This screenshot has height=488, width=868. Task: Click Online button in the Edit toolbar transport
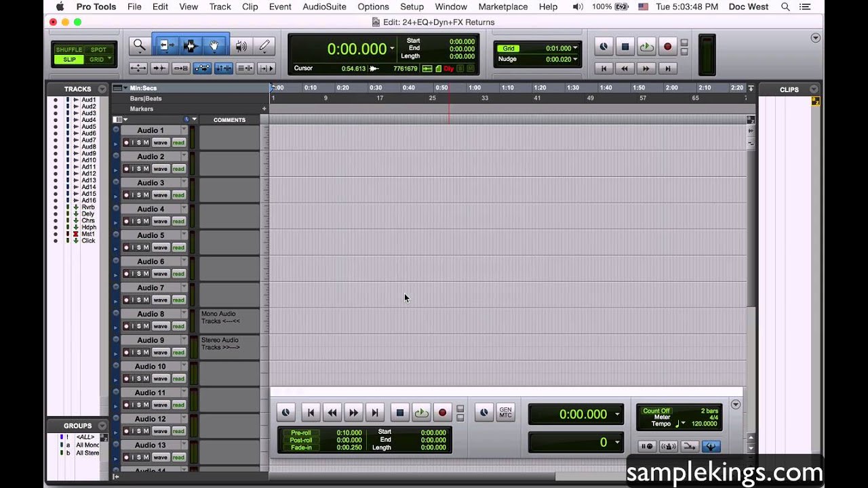pos(604,47)
